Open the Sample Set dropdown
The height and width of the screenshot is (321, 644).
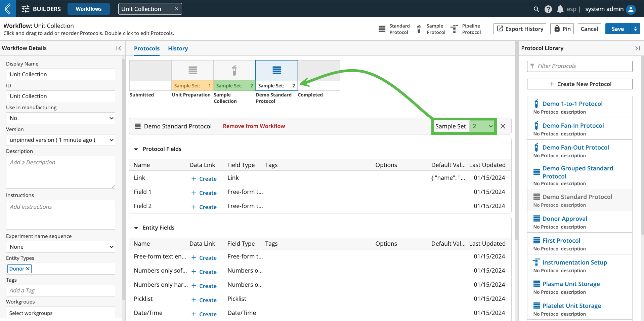pos(482,126)
